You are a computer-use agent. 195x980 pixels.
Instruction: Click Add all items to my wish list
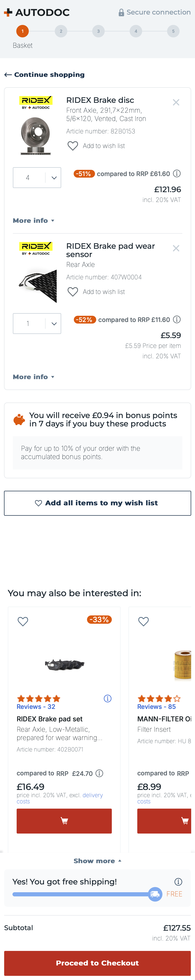[x=97, y=503]
